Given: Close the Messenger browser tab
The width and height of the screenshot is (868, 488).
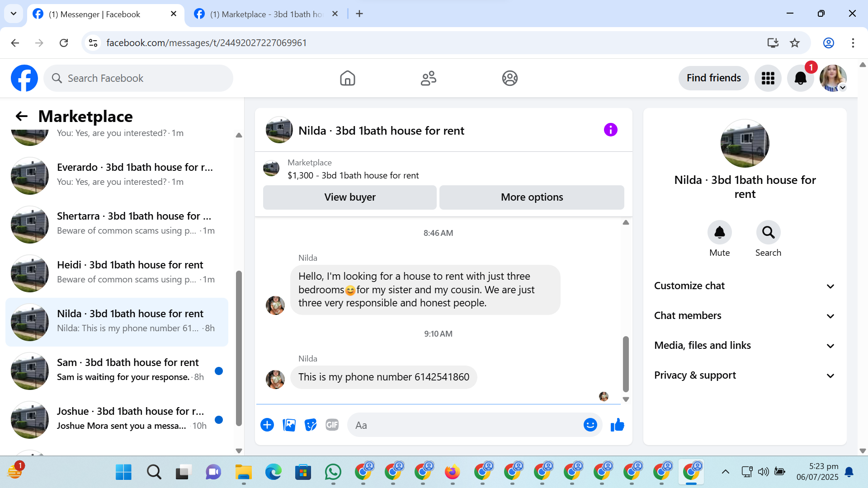Looking at the screenshot, I should click(174, 14).
